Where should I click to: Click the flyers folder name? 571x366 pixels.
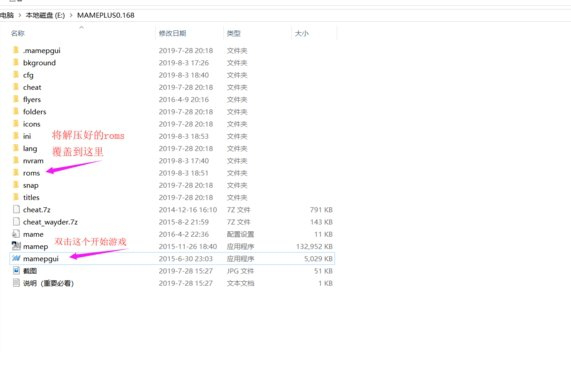click(x=32, y=99)
